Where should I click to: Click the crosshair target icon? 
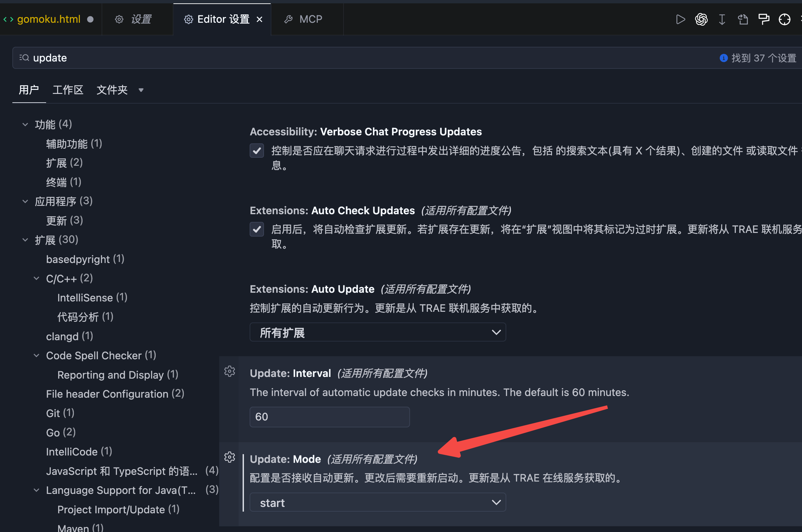click(784, 19)
